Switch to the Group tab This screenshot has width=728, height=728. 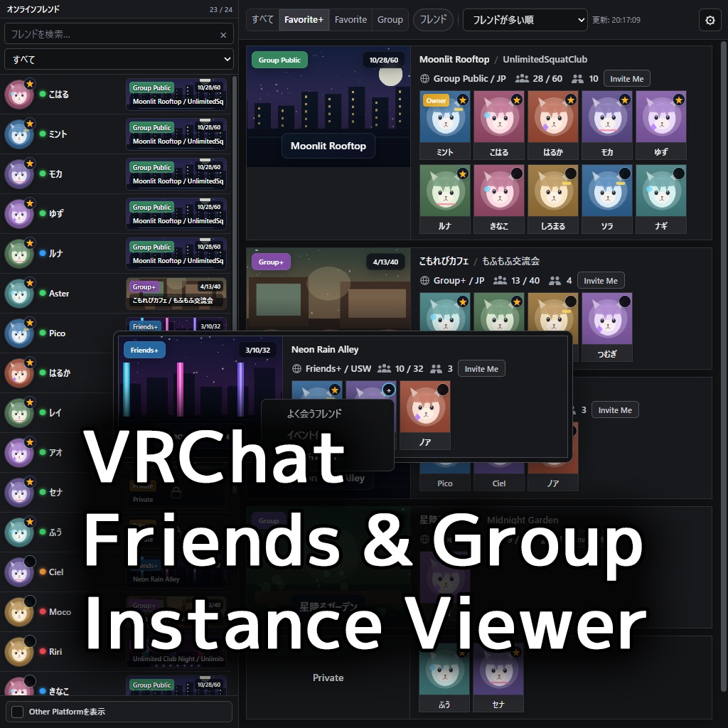tap(390, 19)
